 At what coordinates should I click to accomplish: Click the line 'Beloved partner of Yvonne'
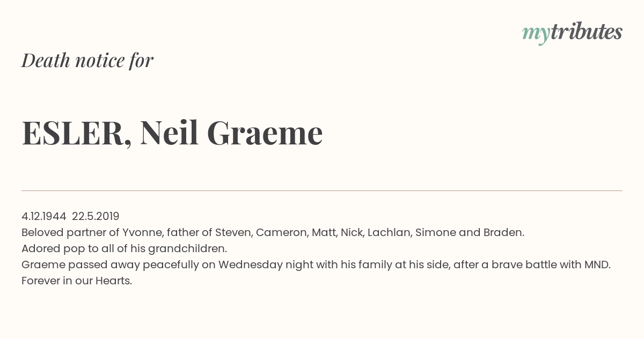pos(273,232)
